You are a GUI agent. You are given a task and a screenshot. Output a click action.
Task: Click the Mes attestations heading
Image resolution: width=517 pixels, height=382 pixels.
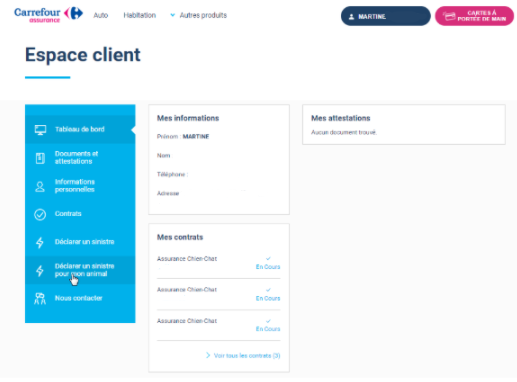341,118
